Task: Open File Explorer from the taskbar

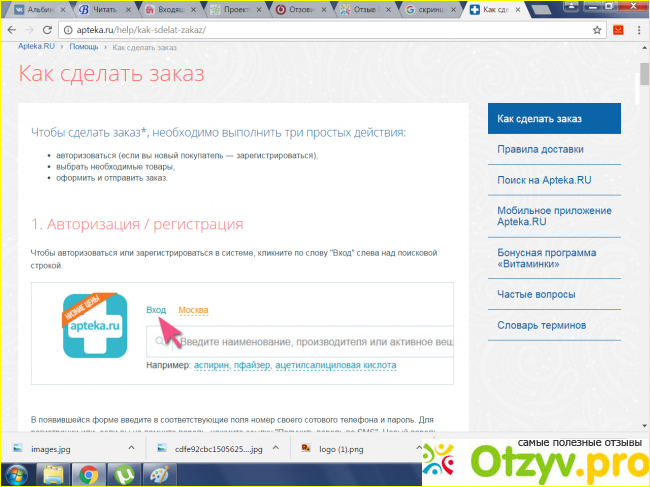Action: tap(54, 474)
